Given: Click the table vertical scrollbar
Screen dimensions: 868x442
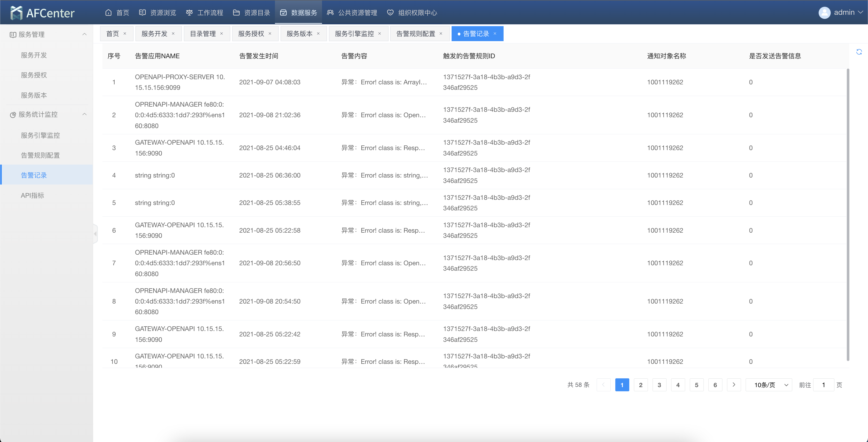Looking at the screenshot, I should [848, 215].
